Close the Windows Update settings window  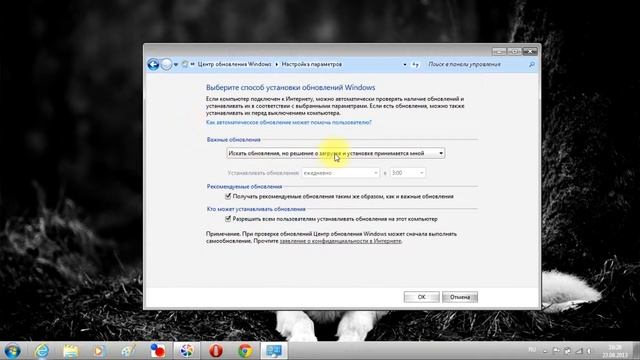point(530,51)
